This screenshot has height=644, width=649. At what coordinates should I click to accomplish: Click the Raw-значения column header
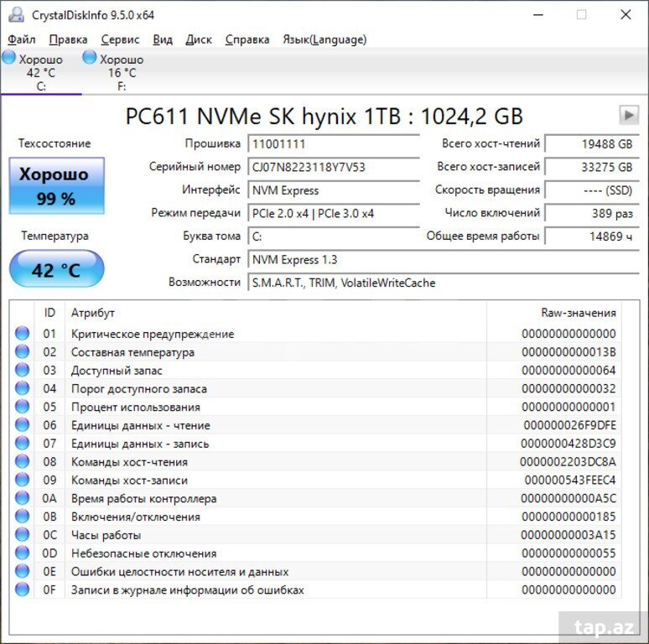pos(554,313)
